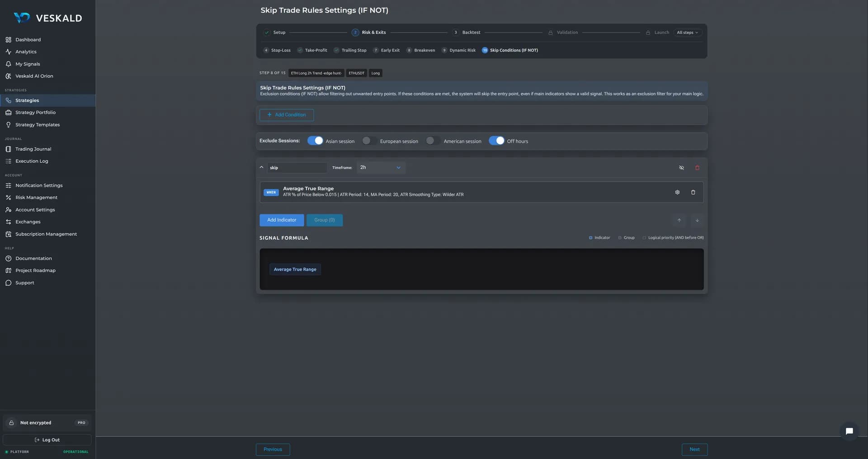Click the Risk Management percent icon
Viewport: 868px width, 459px height.
pos(8,198)
